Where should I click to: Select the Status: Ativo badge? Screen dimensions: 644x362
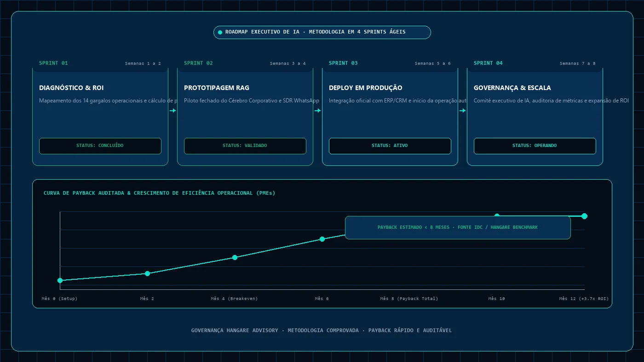tap(390, 146)
